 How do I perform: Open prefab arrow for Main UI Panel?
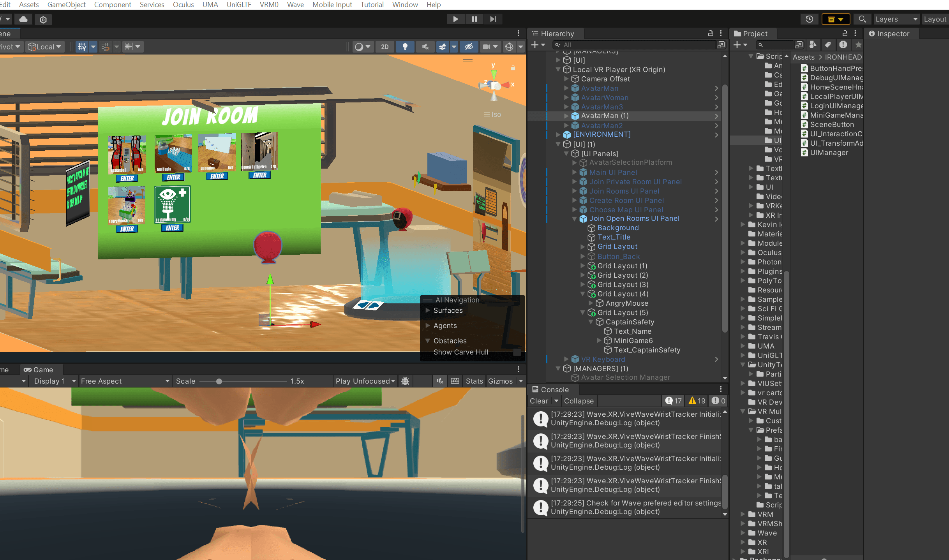[716, 172]
